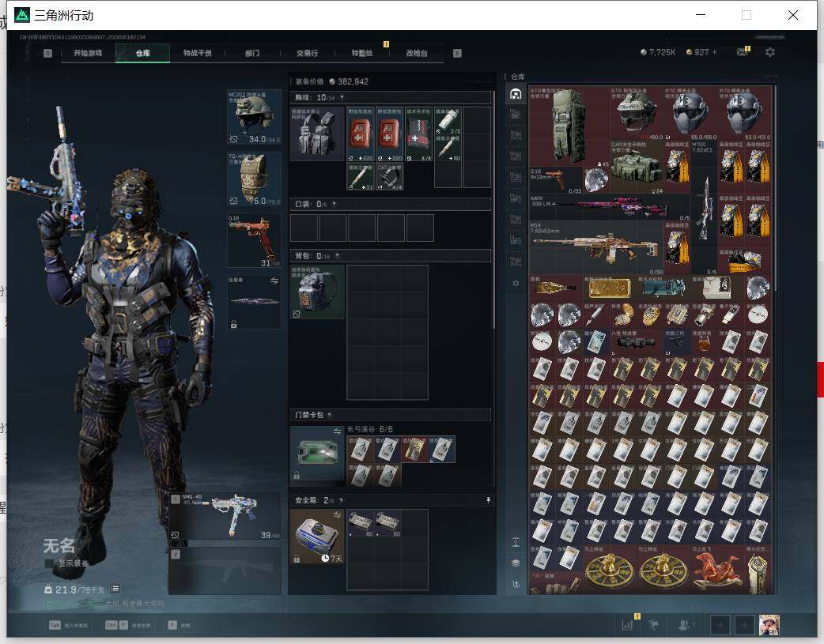The height and width of the screenshot is (644, 824).
Task: Select the equipped body armor slot 75.0
Action: [x=254, y=179]
